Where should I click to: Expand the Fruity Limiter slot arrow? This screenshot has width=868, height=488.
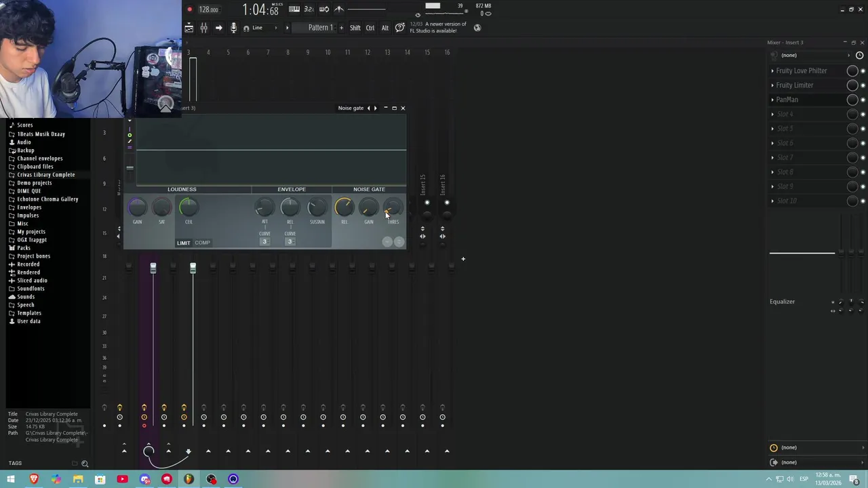point(772,85)
